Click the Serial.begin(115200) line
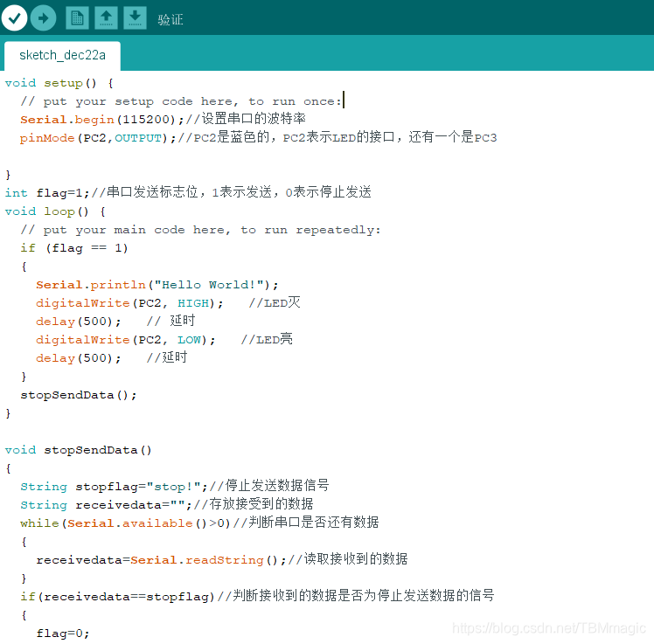The width and height of the screenshot is (654, 644). click(x=163, y=119)
